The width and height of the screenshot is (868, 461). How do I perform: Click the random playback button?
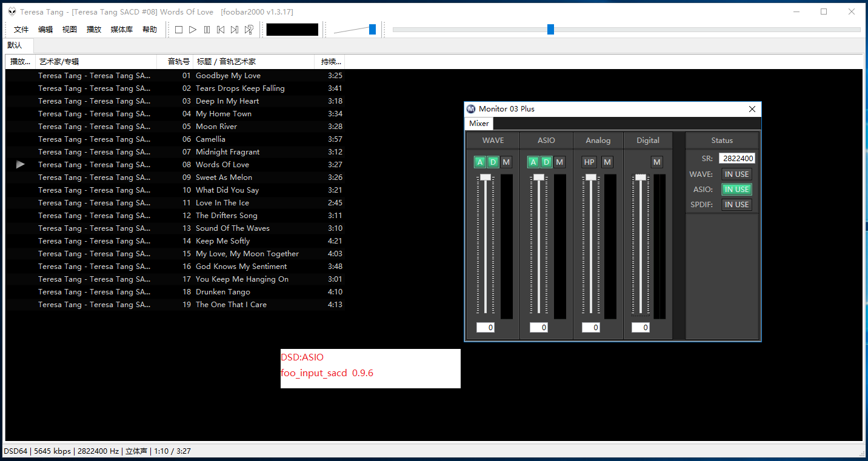(249, 30)
